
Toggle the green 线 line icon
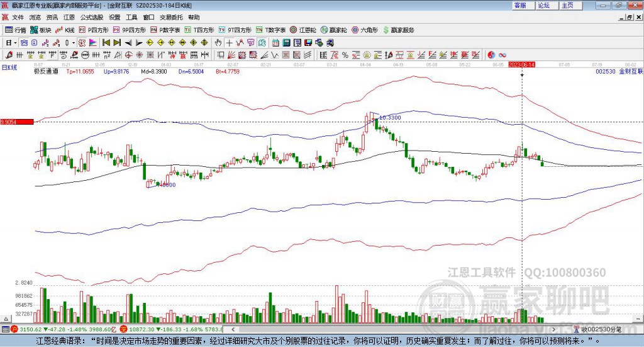point(262,43)
